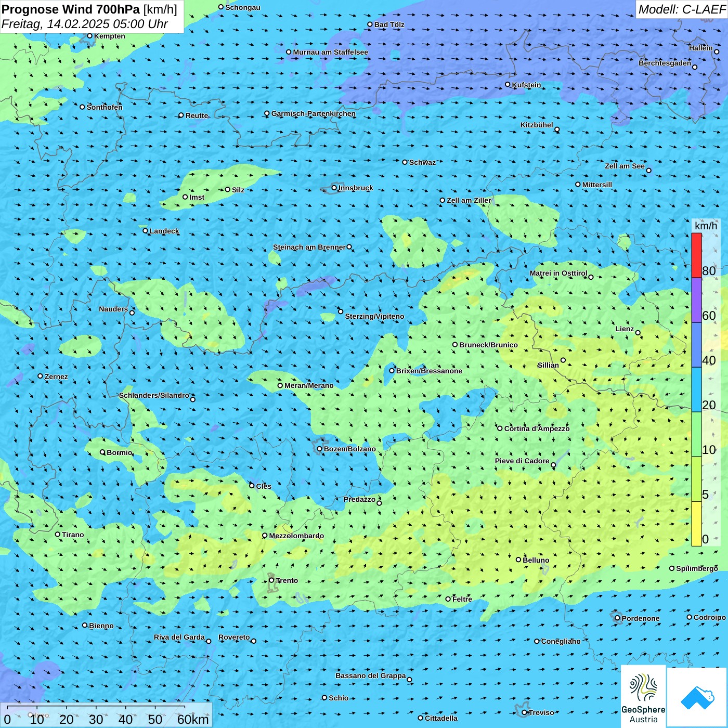Click the Pordenone city marker

(618, 618)
